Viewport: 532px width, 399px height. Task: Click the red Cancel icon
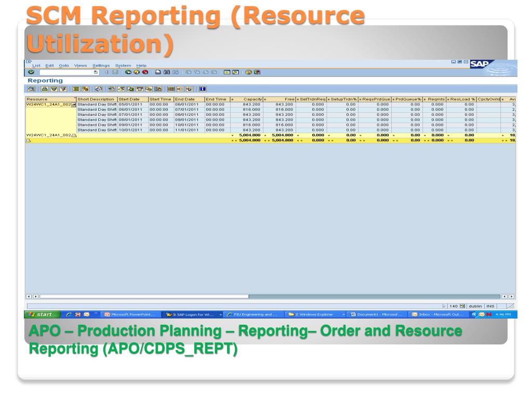(145, 72)
